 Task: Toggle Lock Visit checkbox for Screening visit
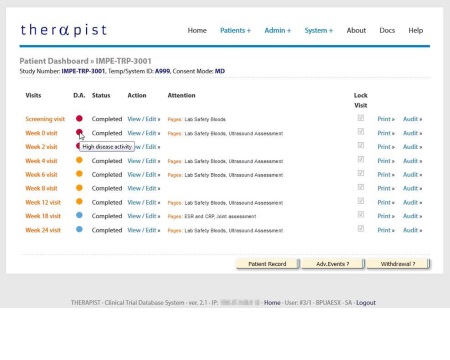click(x=361, y=118)
